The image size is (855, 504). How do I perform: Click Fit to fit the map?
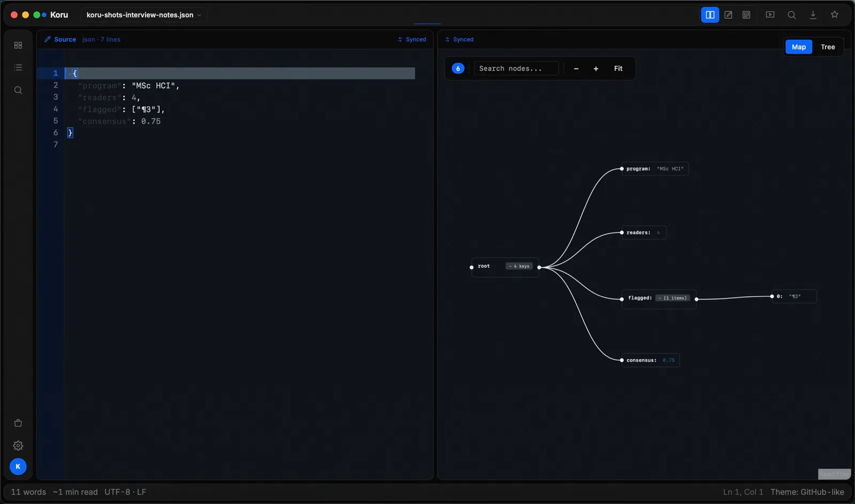point(618,68)
